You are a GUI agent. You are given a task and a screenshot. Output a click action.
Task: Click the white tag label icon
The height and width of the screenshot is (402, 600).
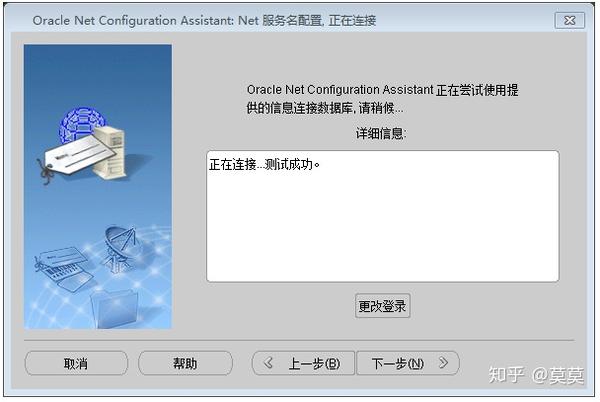72,157
